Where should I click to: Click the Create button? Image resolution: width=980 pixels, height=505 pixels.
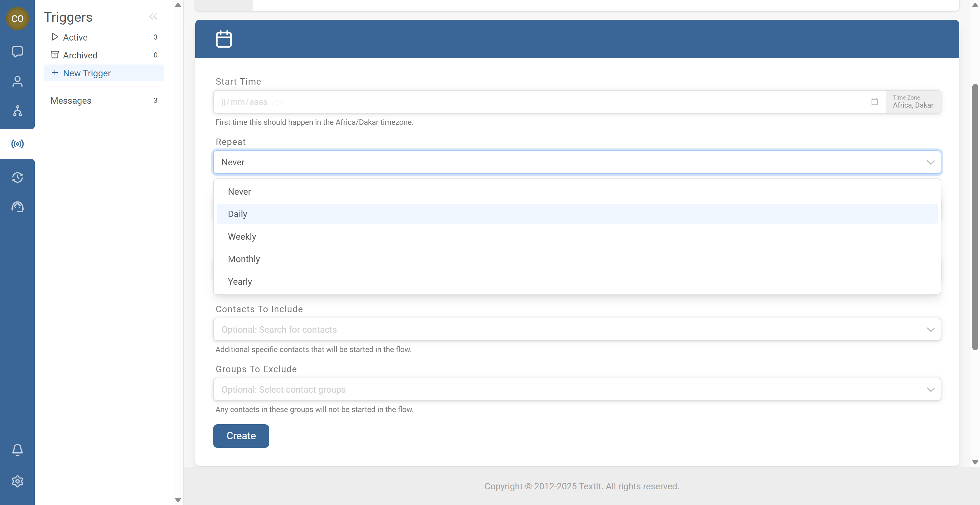click(x=241, y=436)
